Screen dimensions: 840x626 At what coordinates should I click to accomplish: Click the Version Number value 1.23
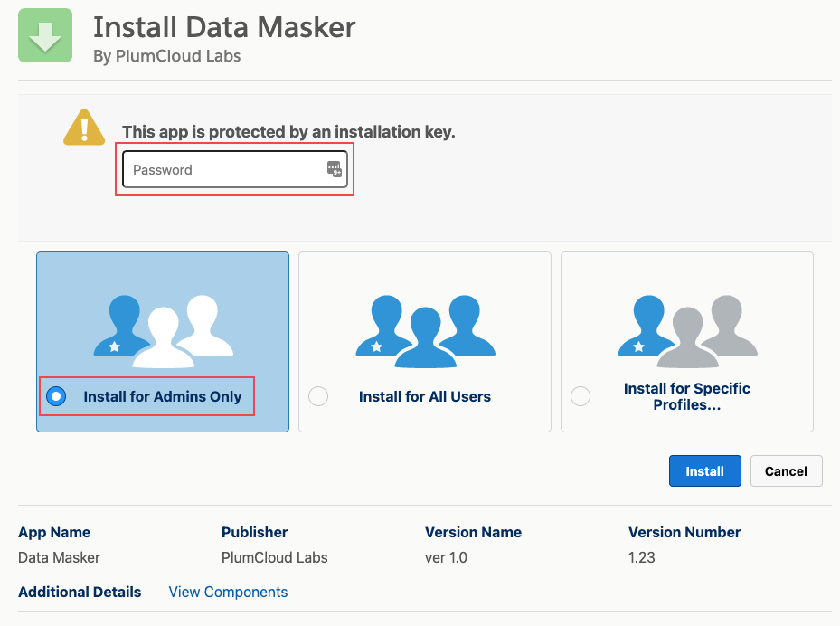tap(641, 557)
